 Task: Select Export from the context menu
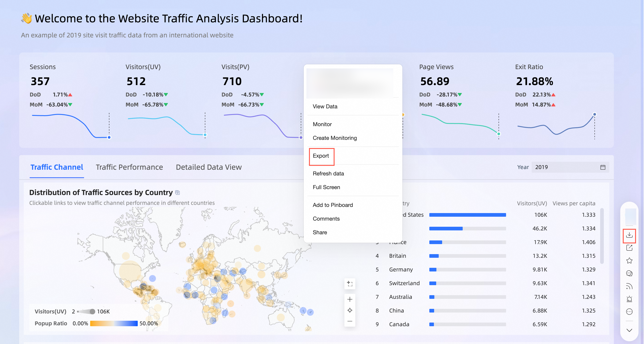321,156
